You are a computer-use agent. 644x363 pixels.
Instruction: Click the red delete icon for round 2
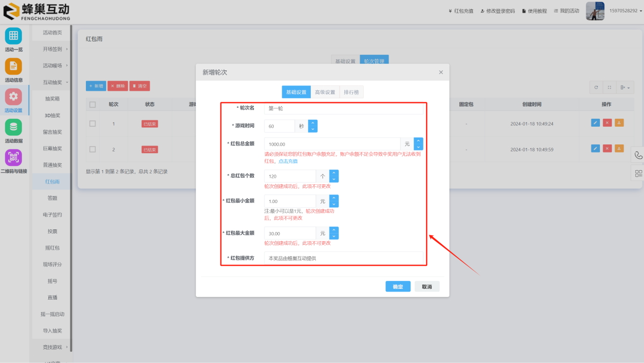coord(607,149)
